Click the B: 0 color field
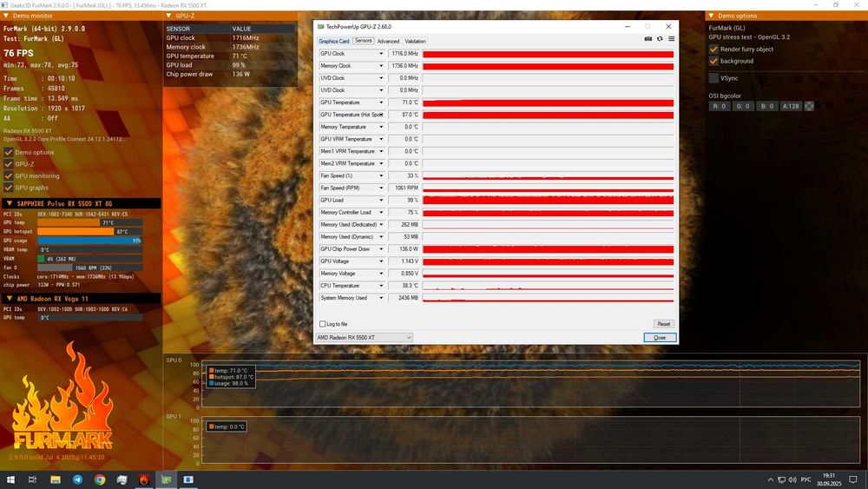This screenshot has height=489, width=868. [766, 106]
